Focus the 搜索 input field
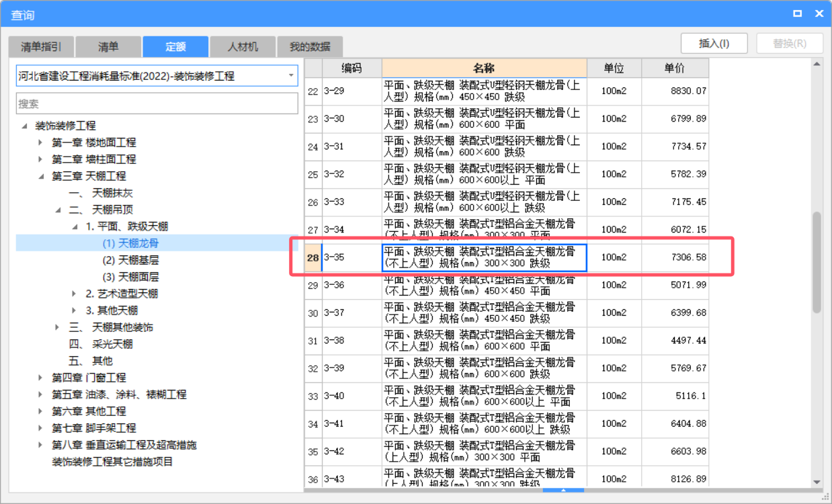The height and width of the screenshot is (504, 832). [157, 103]
